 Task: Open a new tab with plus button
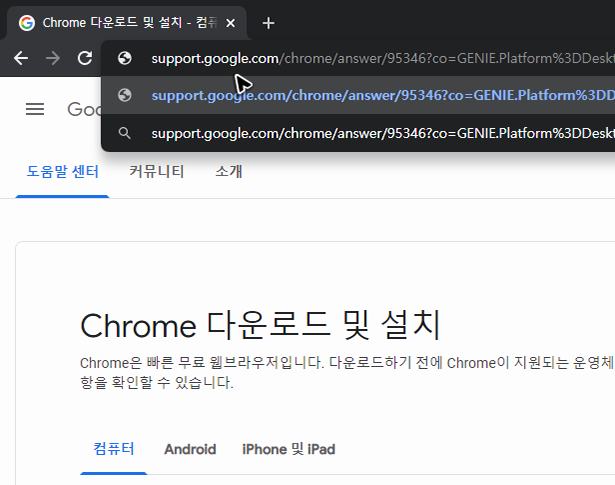pyautogui.click(x=268, y=23)
